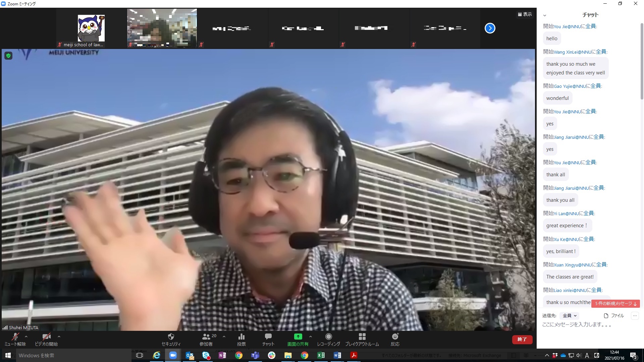Open Word from taskbar
644x362 pixels.
[x=337, y=355]
